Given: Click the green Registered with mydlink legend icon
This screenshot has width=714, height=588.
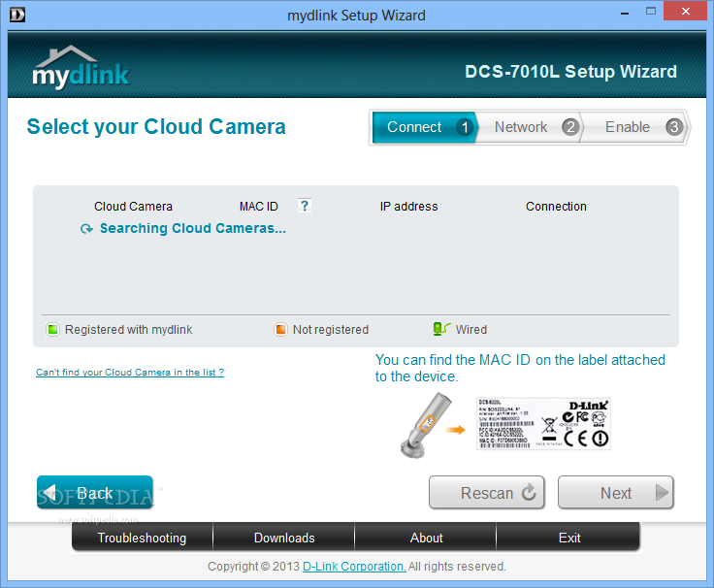Looking at the screenshot, I should click(52, 329).
